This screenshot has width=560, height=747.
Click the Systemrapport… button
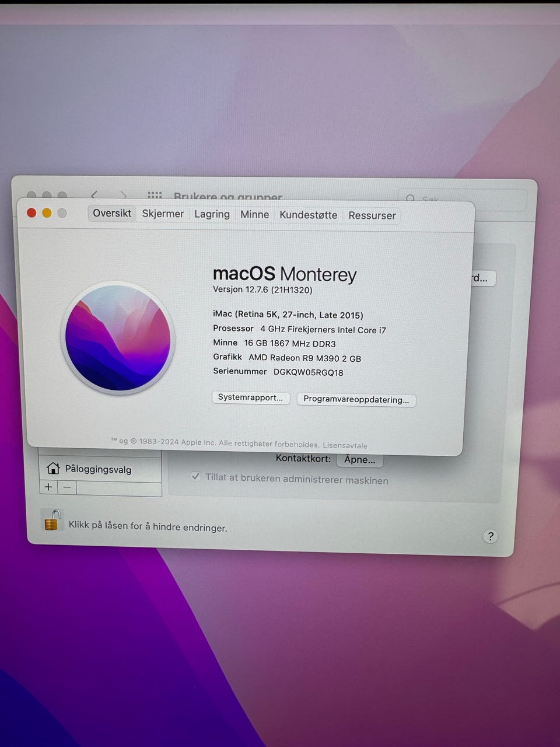point(250,397)
